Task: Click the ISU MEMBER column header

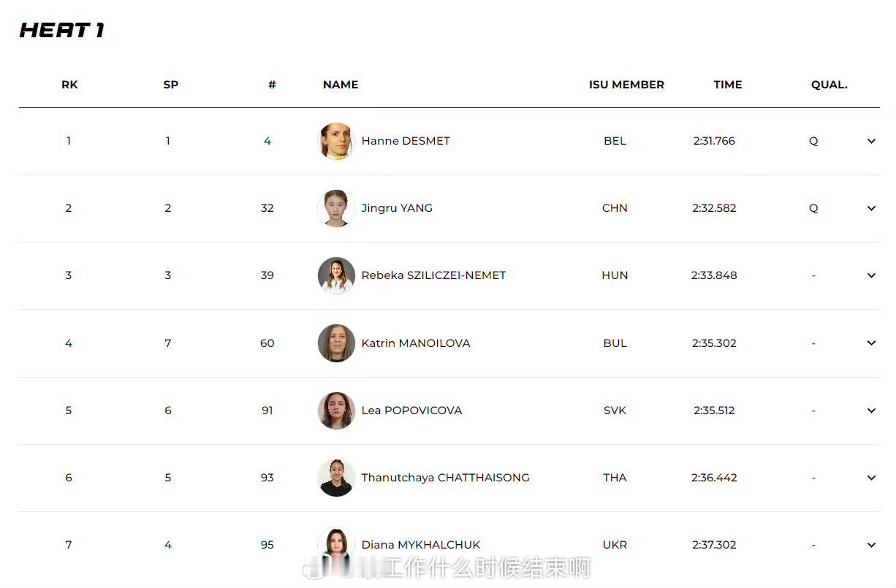Action: [626, 85]
